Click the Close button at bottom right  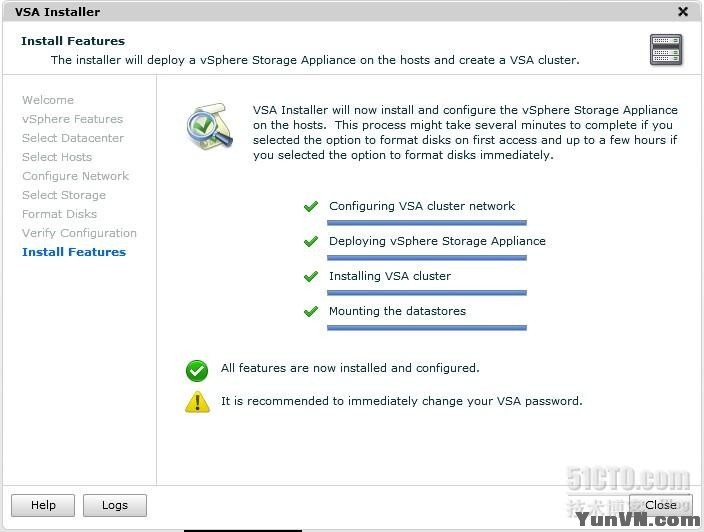click(x=660, y=505)
